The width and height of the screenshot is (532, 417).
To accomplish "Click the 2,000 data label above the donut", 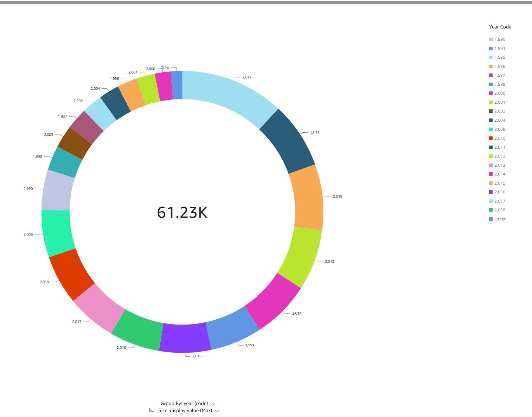I will pyautogui.click(x=150, y=69).
